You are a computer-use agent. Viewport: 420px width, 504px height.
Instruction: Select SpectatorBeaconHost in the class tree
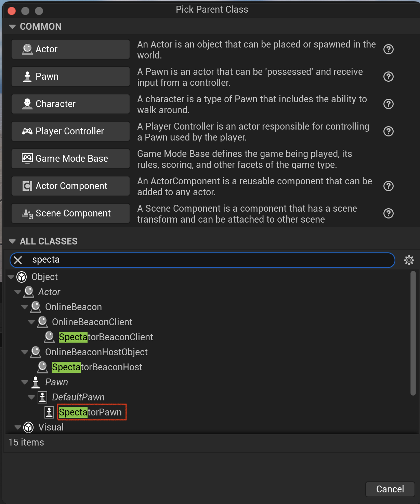point(97,367)
